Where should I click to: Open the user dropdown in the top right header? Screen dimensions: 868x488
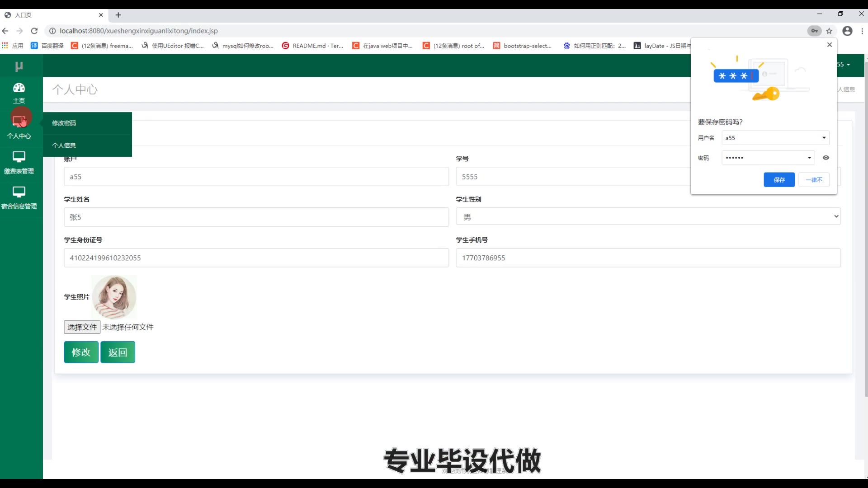844,65
